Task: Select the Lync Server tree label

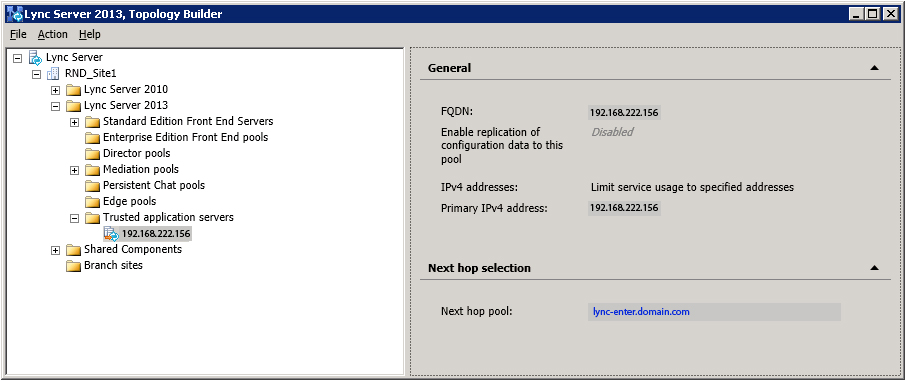Action: point(75,57)
